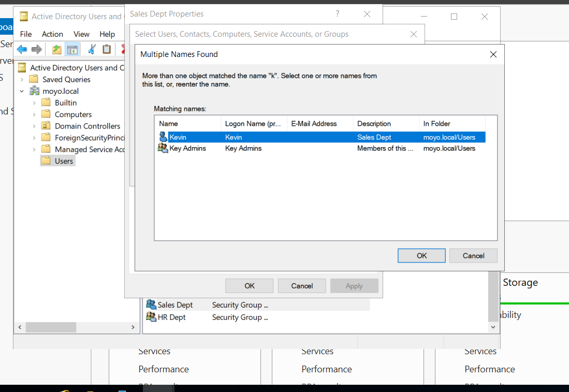
Task: Sort list by Description column header
Action: point(386,124)
